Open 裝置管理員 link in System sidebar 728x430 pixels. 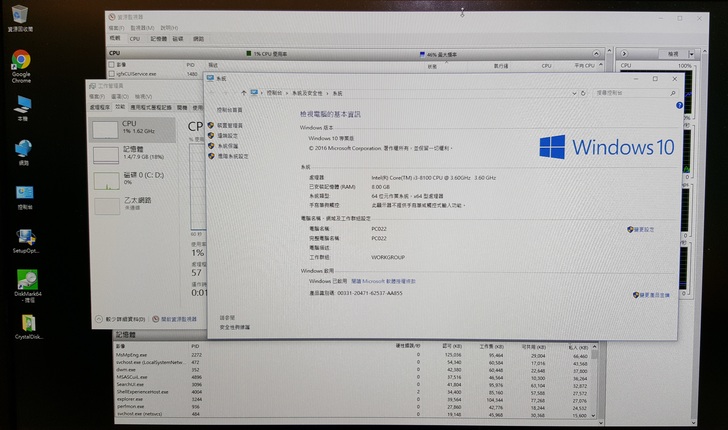click(230, 125)
